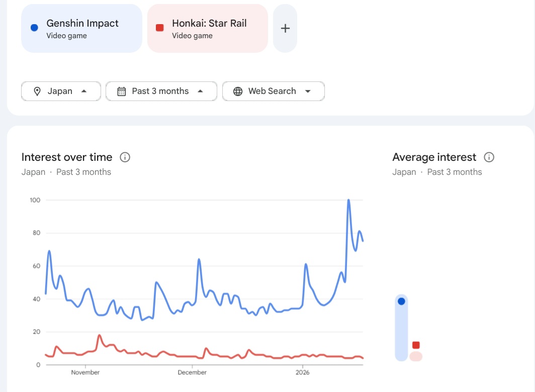
Task: Click the red Honkai average interest marker
Action: [416, 345]
